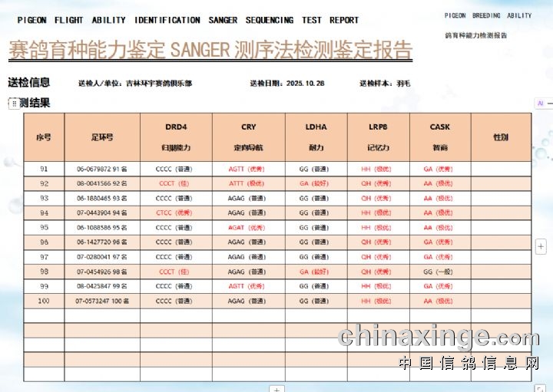Click the add column plus button
The height and width of the screenshot is (392, 553).
coord(541,246)
